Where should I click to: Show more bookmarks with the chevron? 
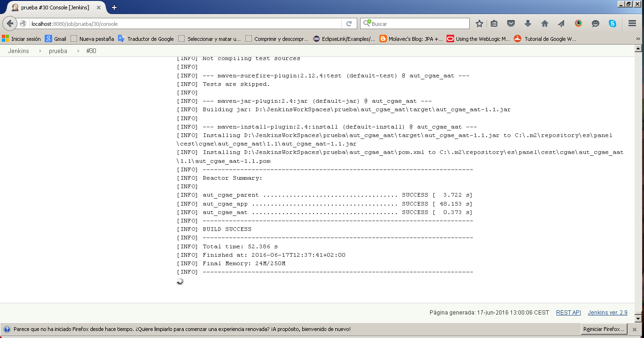click(x=638, y=39)
